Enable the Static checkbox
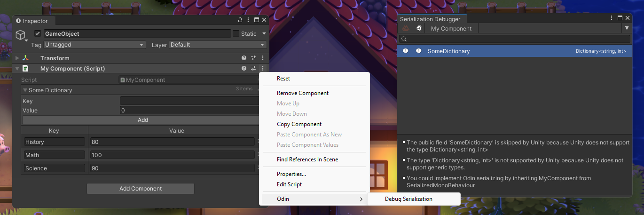 pyautogui.click(x=236, y=34)
